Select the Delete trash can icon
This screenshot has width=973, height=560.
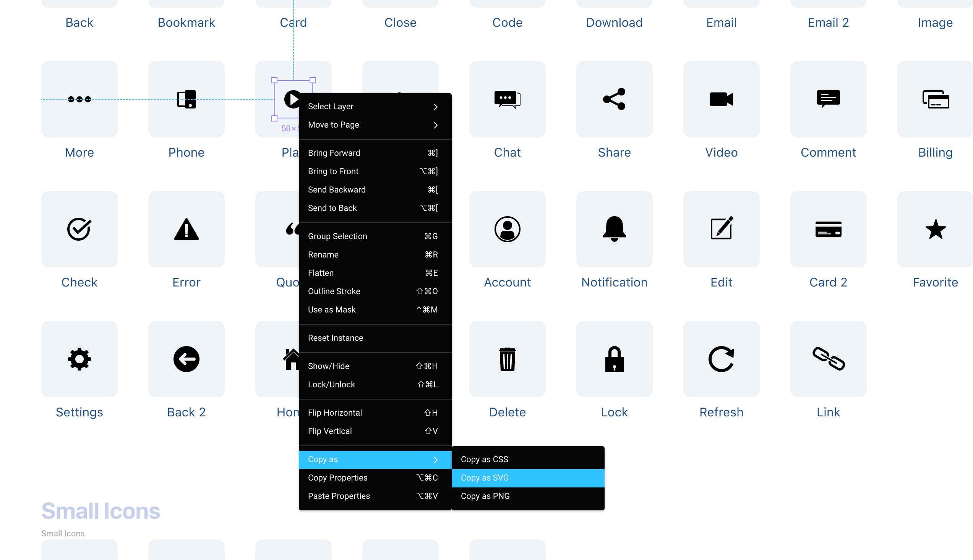click(507, 359)
